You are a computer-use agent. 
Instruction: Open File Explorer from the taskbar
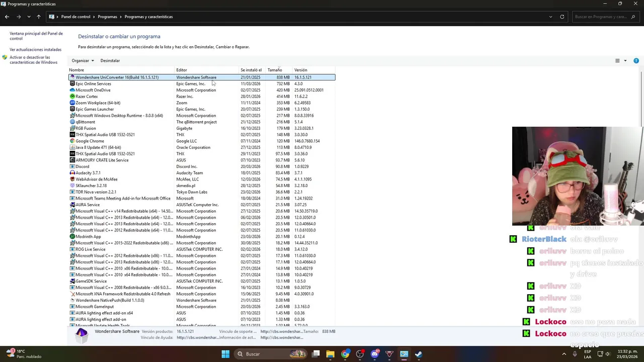point(330,354)
